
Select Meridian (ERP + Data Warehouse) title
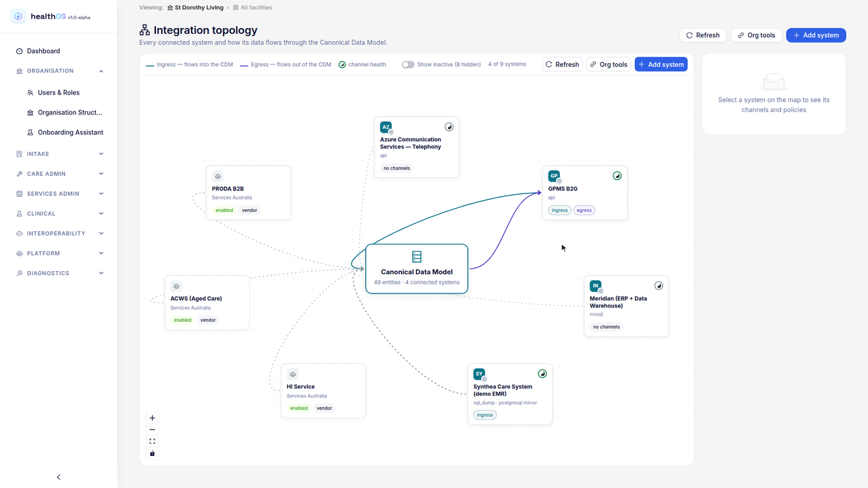pyautogui.click(x=618, y=302)
